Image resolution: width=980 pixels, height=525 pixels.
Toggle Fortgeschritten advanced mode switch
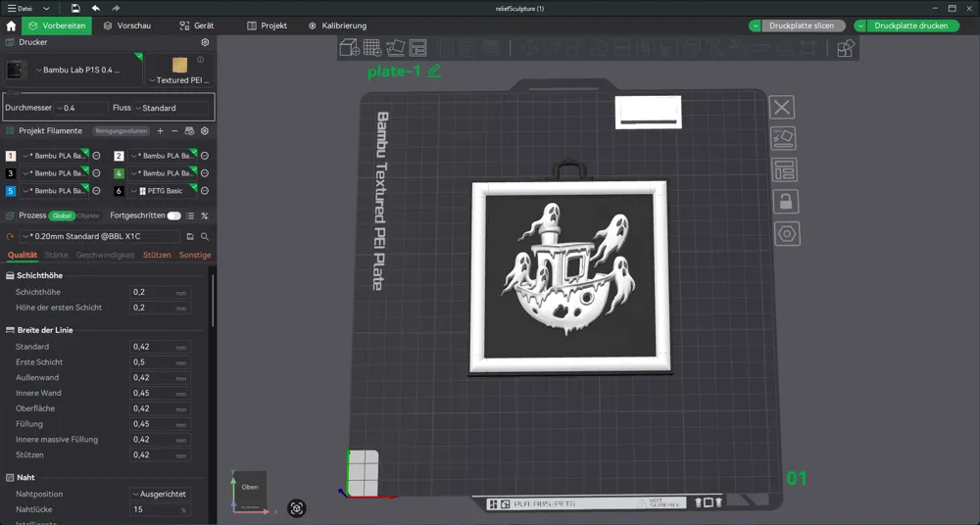173,215
